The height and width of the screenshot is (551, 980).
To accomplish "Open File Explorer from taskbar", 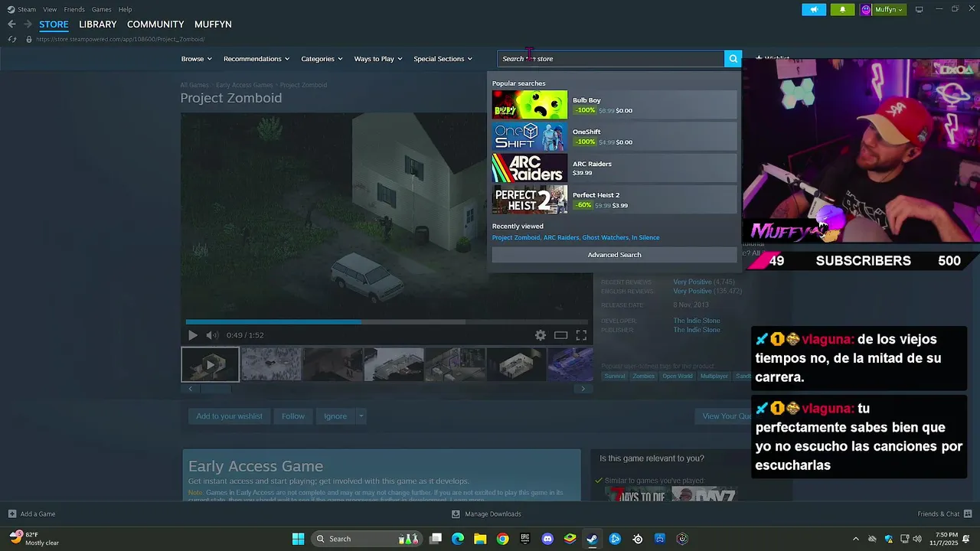I will click(x=480, y=539).
